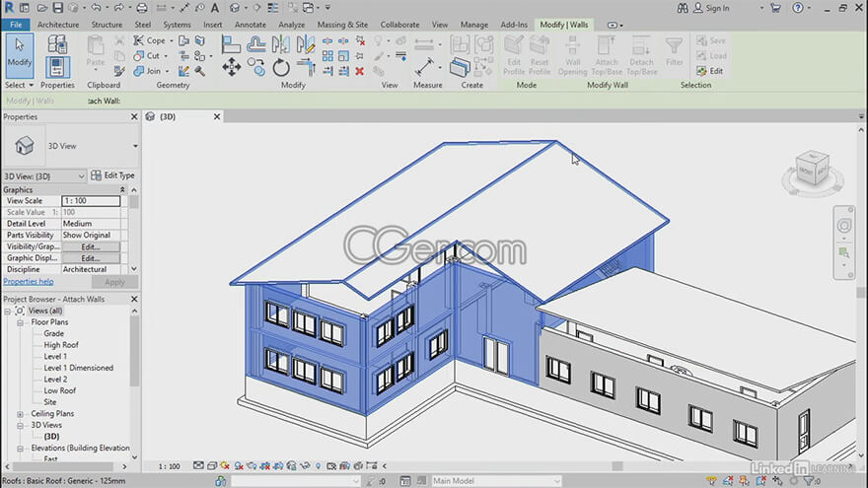The width and height of the screenshot is (868, 488).
Task: Open the 3D View type selector dropdown
Action: [136, 146]
